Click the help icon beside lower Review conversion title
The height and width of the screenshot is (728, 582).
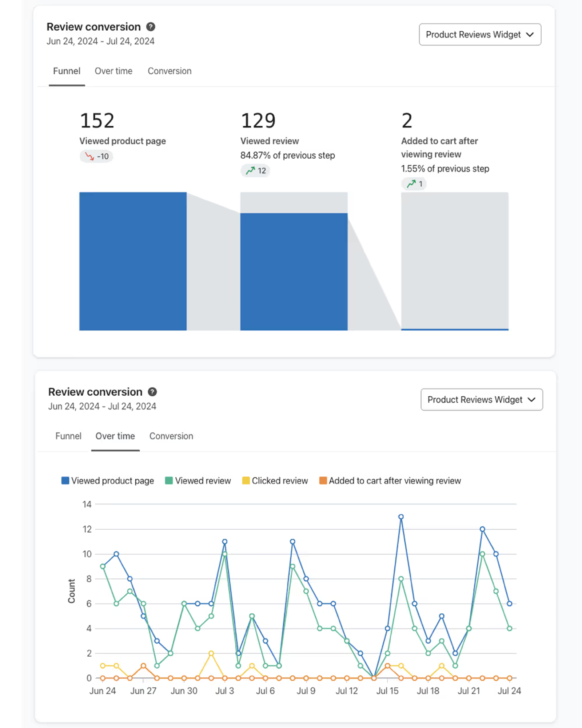click(x=152, y=392)
